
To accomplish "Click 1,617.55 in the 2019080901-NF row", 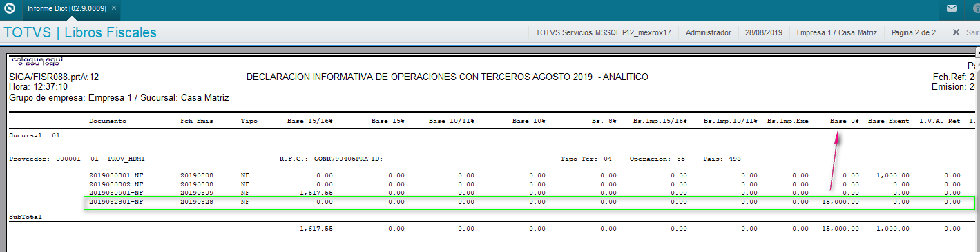I will 316,193.
